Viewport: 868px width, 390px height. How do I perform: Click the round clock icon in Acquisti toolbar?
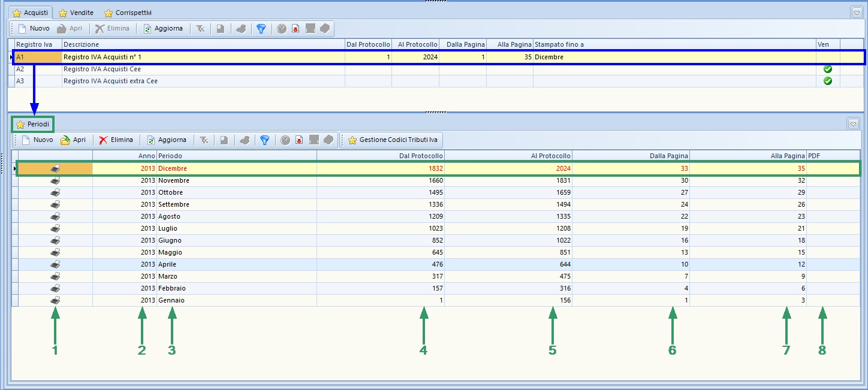coord(281,29)
